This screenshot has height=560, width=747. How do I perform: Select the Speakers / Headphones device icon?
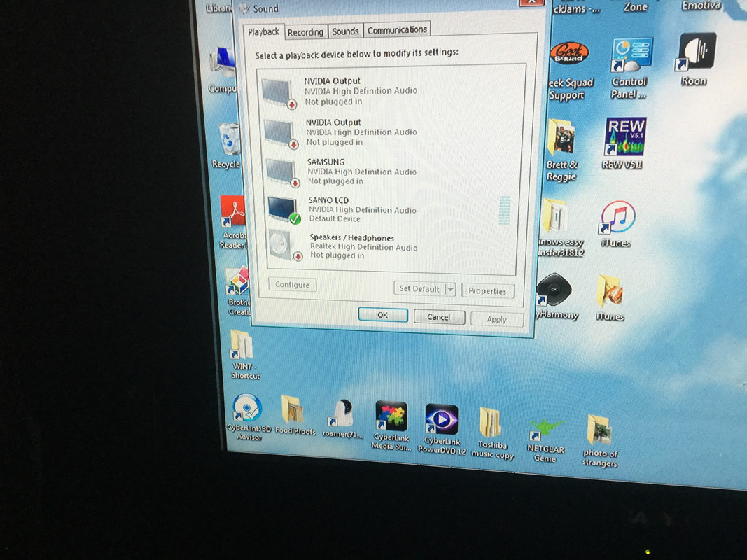point(286,246)
